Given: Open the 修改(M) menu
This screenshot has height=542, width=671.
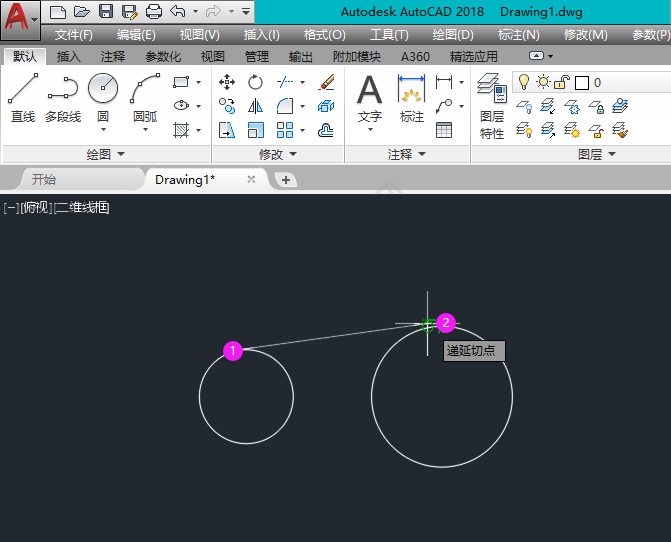Looking at the screenshot, I should tap(585, 35).
